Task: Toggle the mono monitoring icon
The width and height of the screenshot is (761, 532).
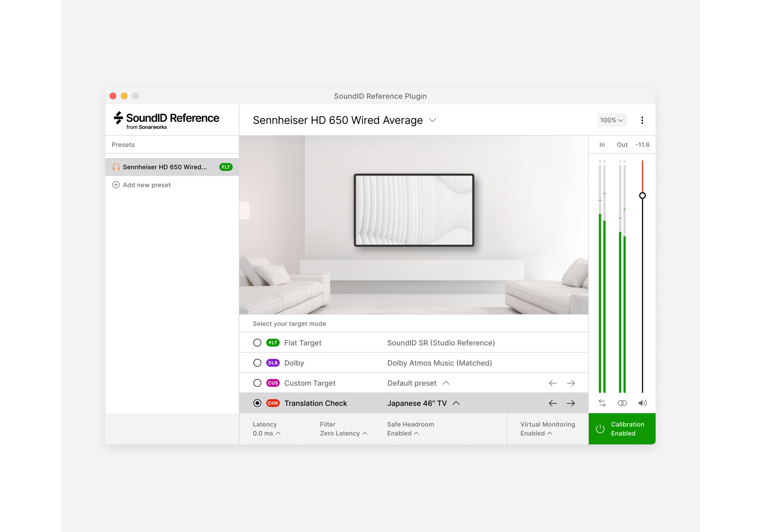Action: [622, 403]
